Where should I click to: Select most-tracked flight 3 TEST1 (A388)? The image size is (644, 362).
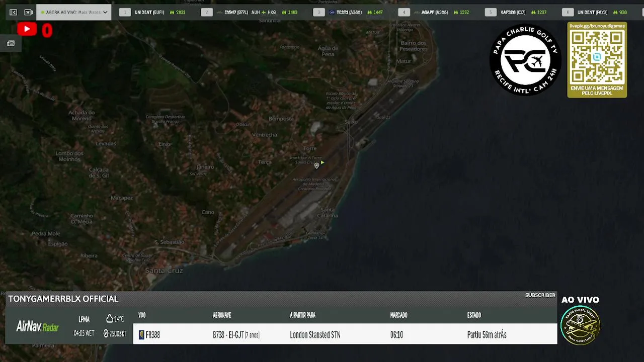(x=348, y=12)
